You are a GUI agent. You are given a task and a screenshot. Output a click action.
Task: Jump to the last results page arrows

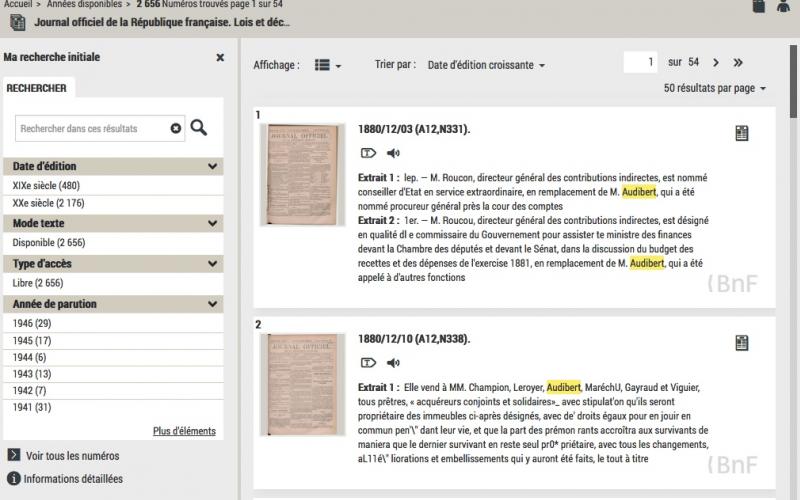(738, 63)
